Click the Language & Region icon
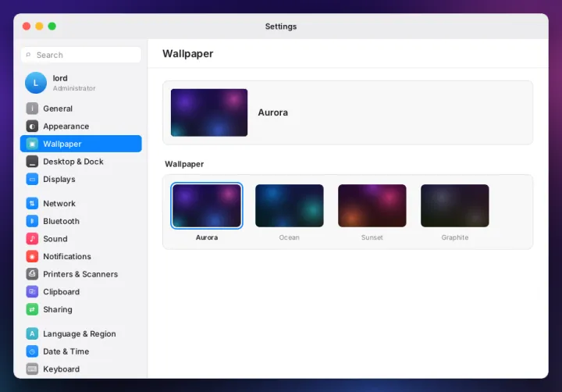 pyautogui.click(x=32, y=333)
